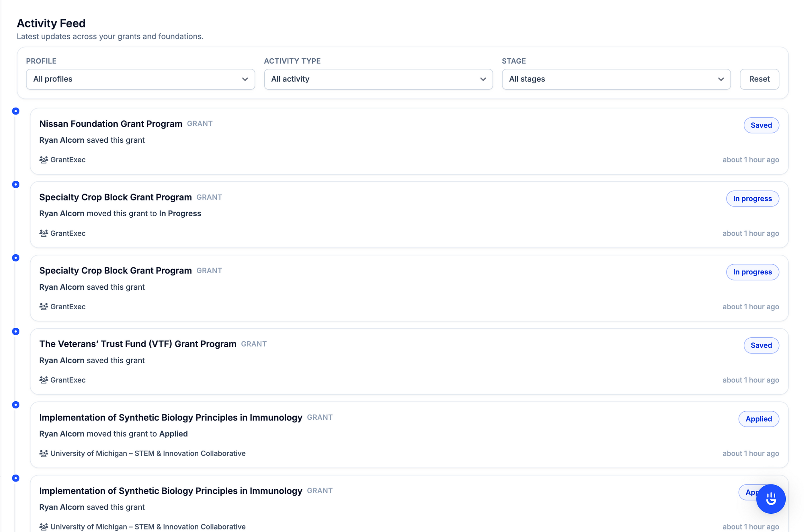This screenshot has height=532, width=804.
Task: Click the Reset filters button
Action: (x=759, y=79)
